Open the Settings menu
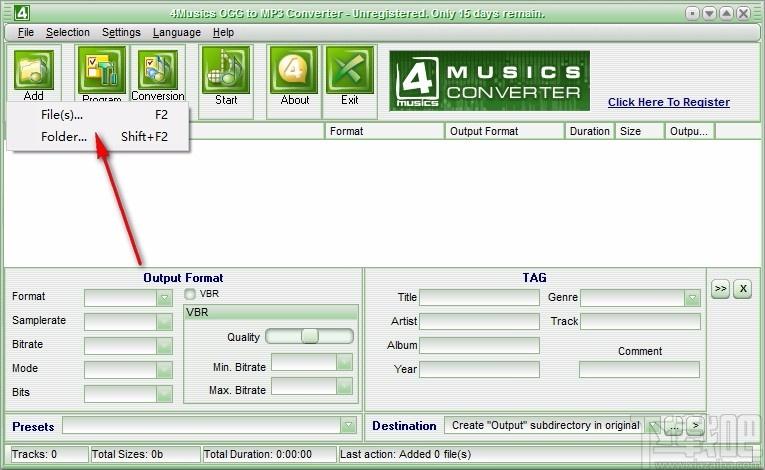 [121, 32]
